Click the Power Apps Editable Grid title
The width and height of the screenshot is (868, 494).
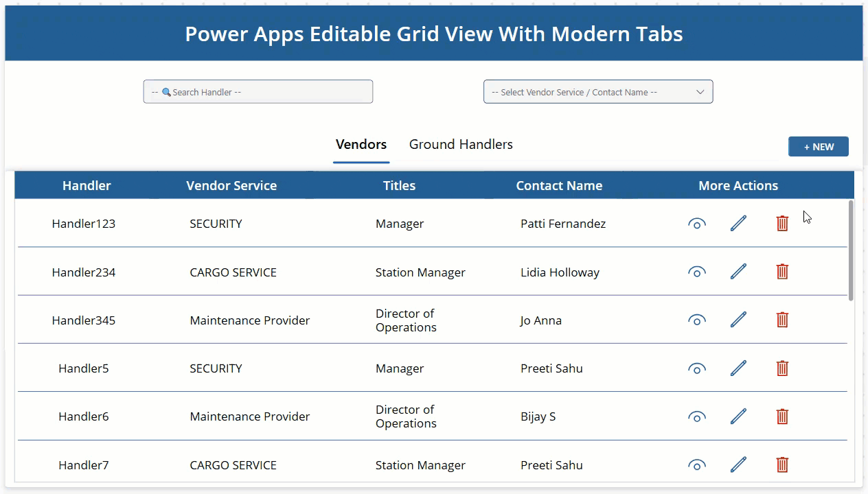click(x=434, y=34)
